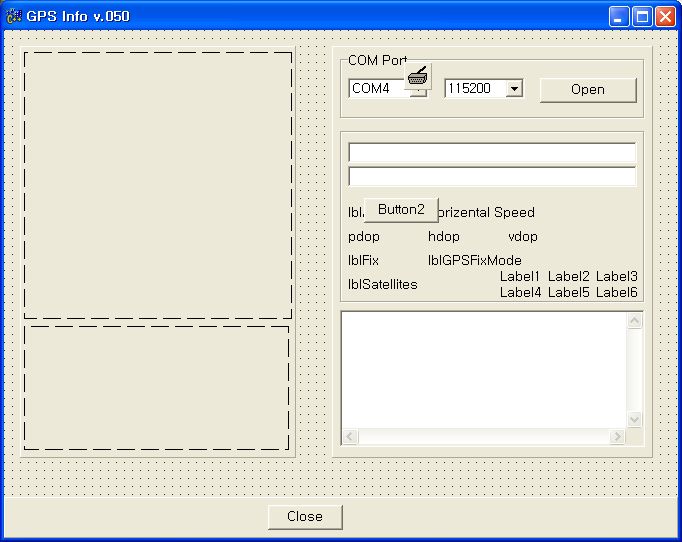This screenshot has height=542, width=682.
Task: Click the memo's scroll right arrow
Action: coord(617,437)
